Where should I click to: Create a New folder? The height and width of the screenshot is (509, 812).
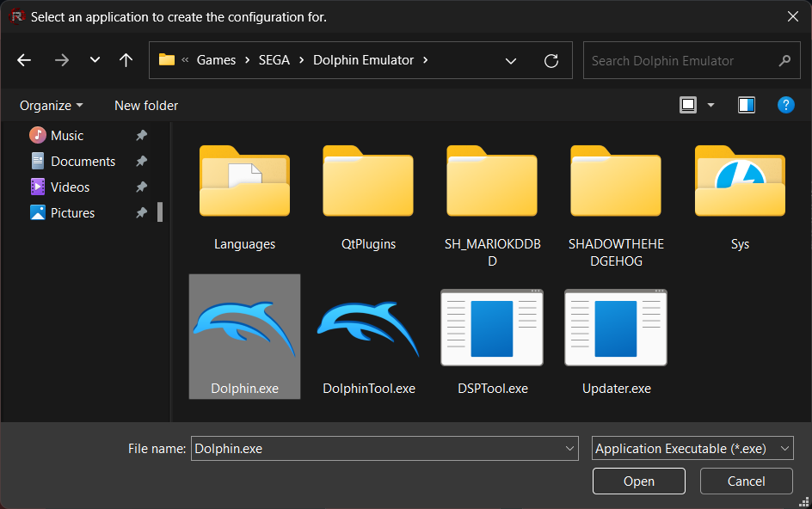point(146,106)
